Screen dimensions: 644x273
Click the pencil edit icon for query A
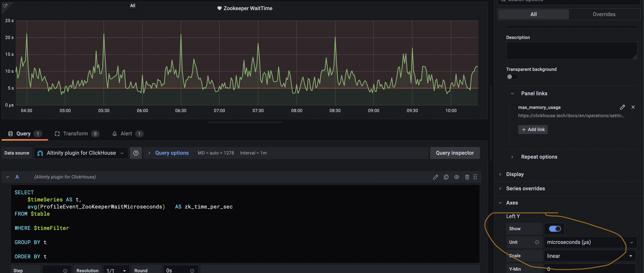click(x=435, y=177)
